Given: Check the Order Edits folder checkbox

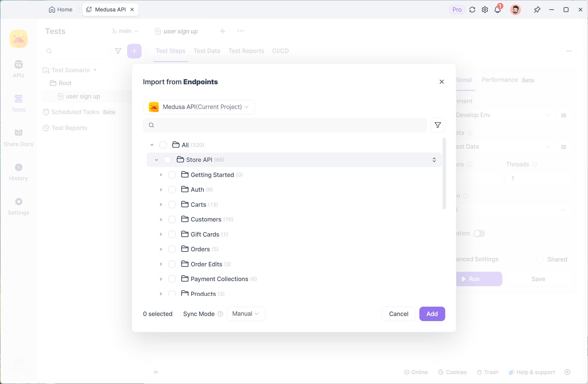Looking at the screenshot, I should click(x=172, y=264).
